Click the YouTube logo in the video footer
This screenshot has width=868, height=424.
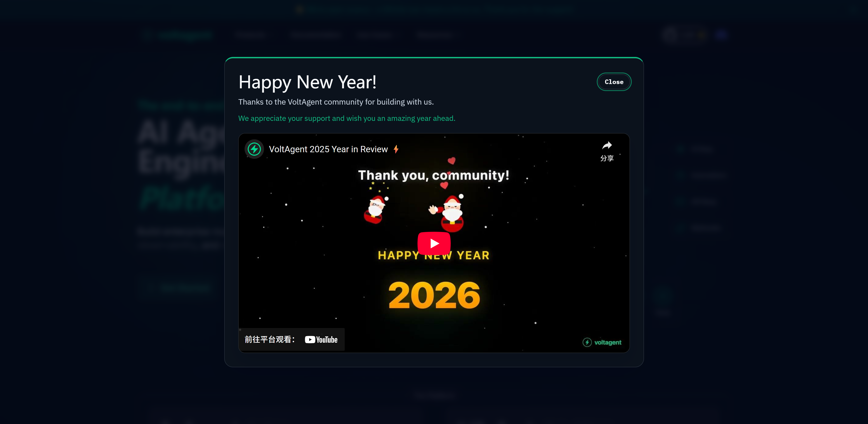pyautogui.click(x=321, y=340)
